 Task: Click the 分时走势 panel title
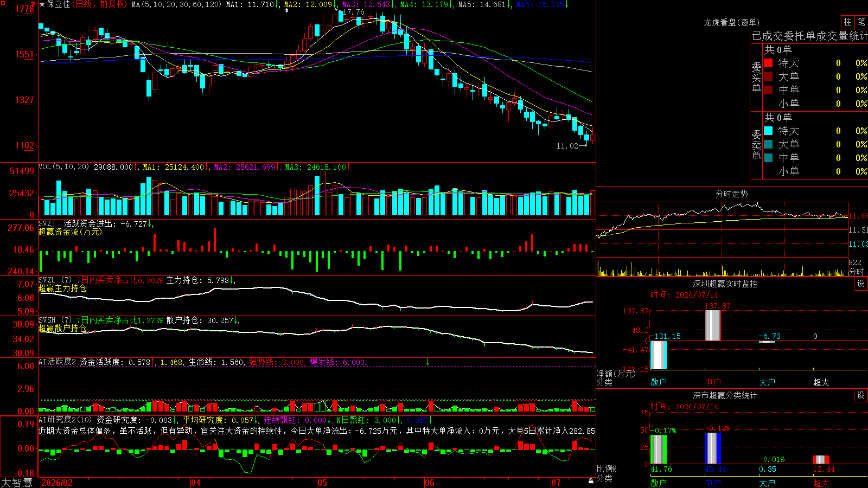pos(731,194)
